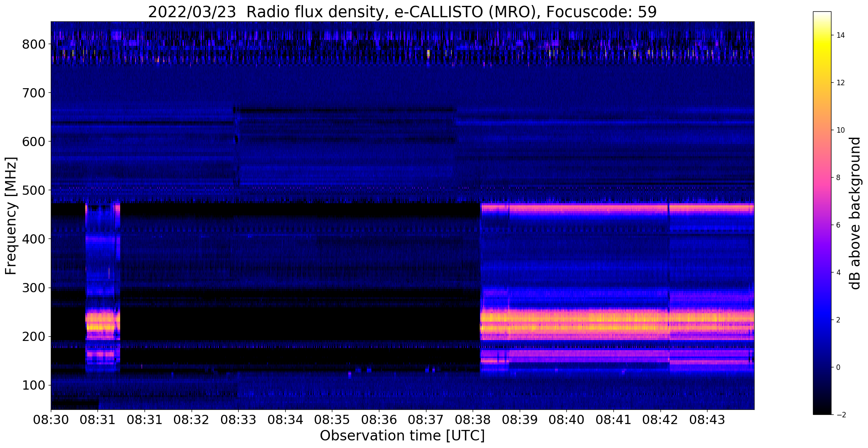Click the colorbar tick label 10

(x=841, y=130)
